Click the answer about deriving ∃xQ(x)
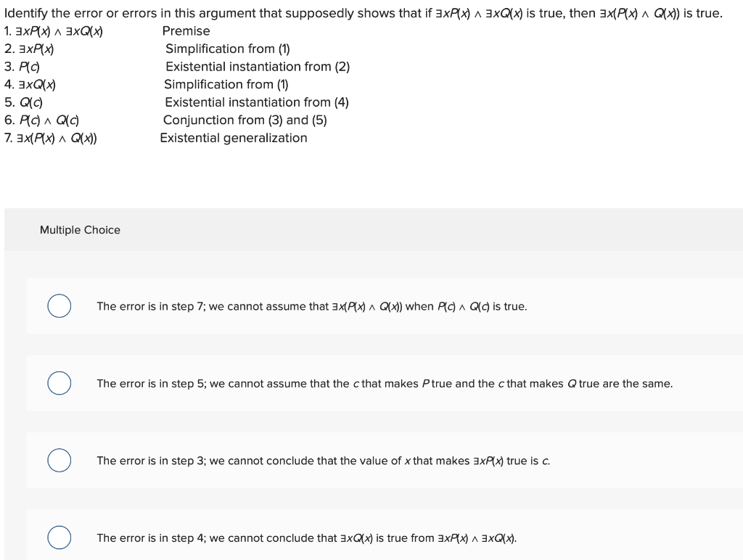The image size is (743, 560). (x=306, y=538)
